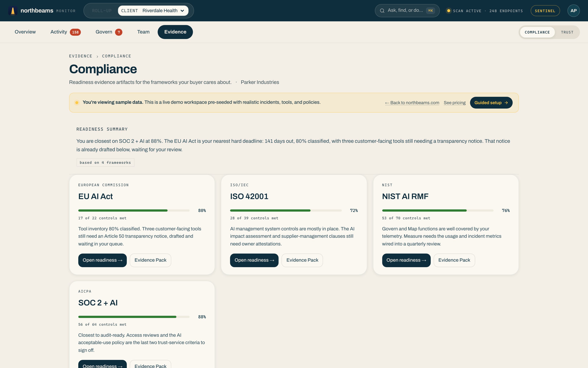Click the NIST AI RMF 76% progress bar

[438, 210]
